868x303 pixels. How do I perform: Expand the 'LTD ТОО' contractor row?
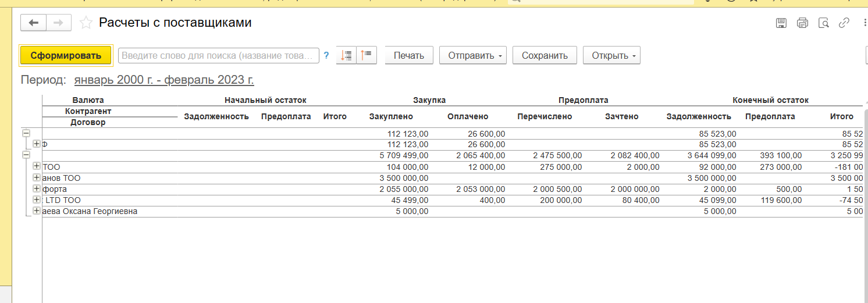[37, 200]
